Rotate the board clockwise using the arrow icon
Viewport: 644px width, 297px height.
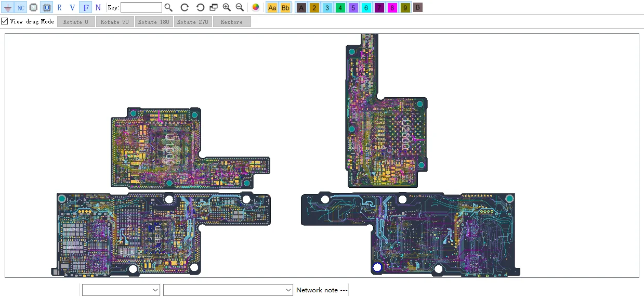pyautogui.click(x=185, y=7)
